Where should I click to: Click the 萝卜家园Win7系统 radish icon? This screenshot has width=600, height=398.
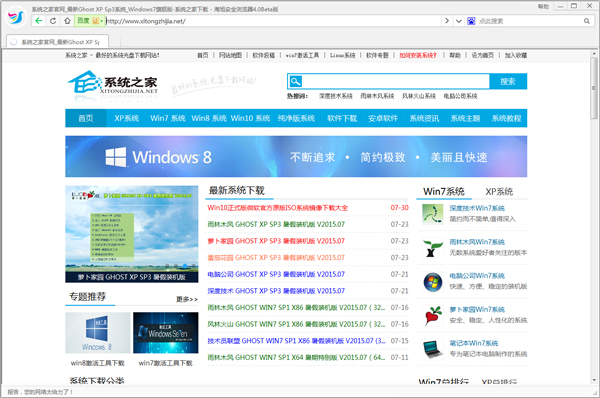[433, 316]
